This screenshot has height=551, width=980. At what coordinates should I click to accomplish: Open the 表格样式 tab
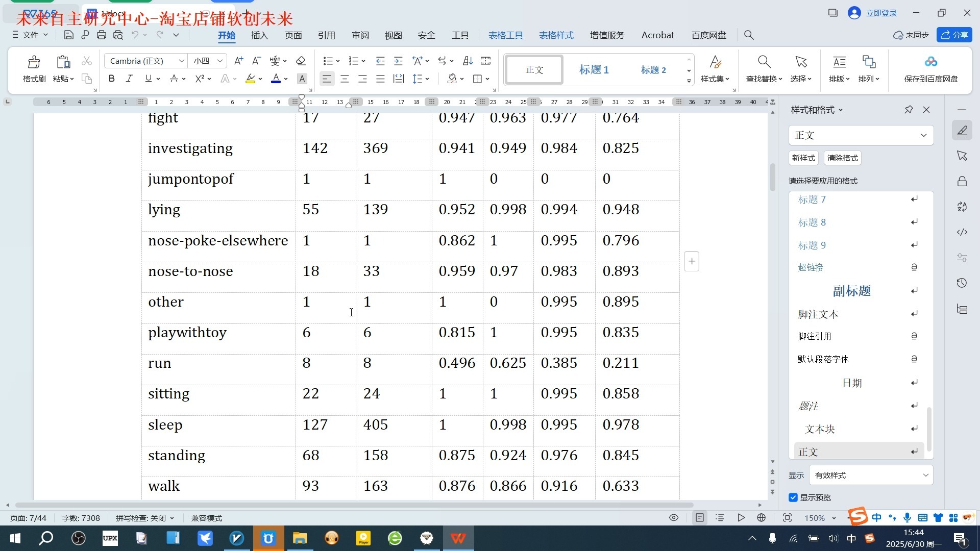556,35
